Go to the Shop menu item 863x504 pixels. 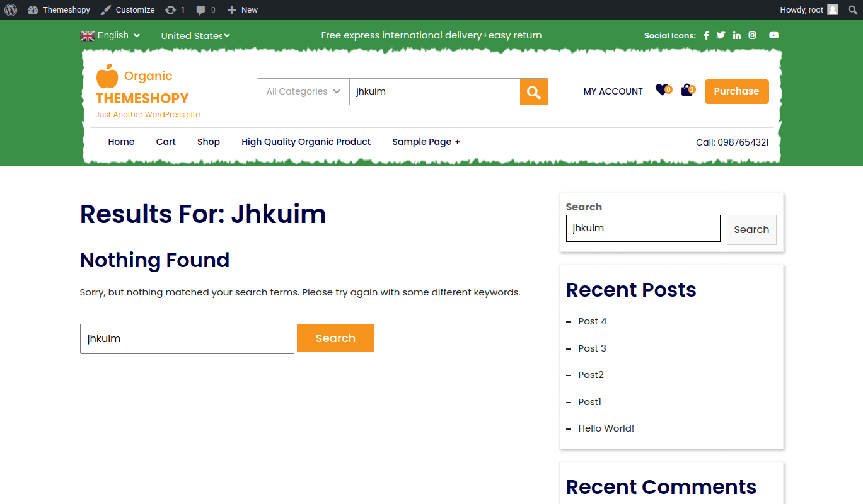tap(208, 142)
